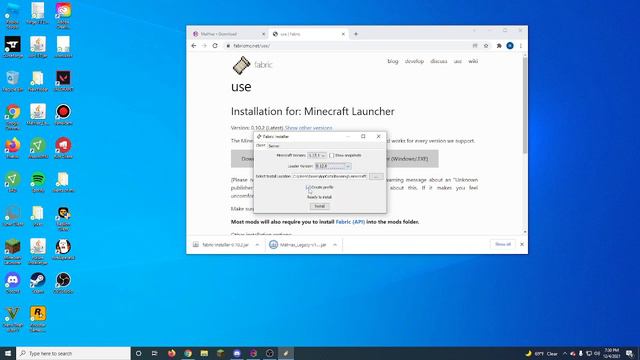Expand options for fabric-installer jar download
640x360 pixels.
(257, 244)
